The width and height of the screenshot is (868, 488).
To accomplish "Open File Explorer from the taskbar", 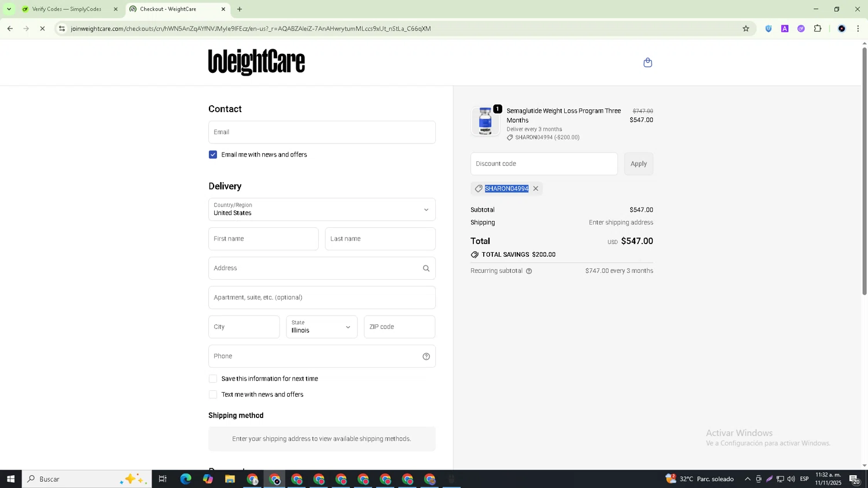I will 230,479.
